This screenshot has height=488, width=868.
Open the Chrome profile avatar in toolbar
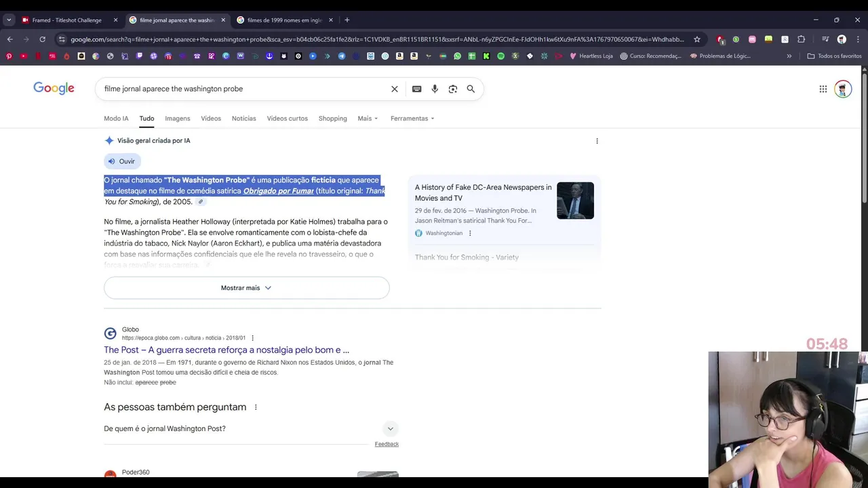coord(842,39)
